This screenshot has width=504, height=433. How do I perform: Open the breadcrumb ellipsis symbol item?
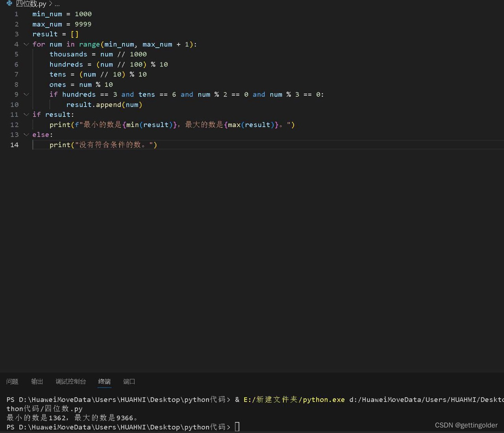(x=57, y=4)
